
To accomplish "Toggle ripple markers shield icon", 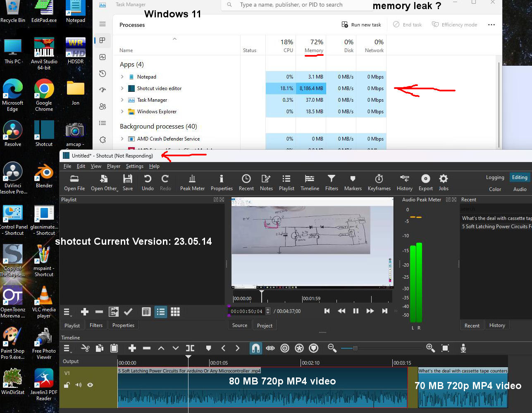I will click(x=314, y=348).
